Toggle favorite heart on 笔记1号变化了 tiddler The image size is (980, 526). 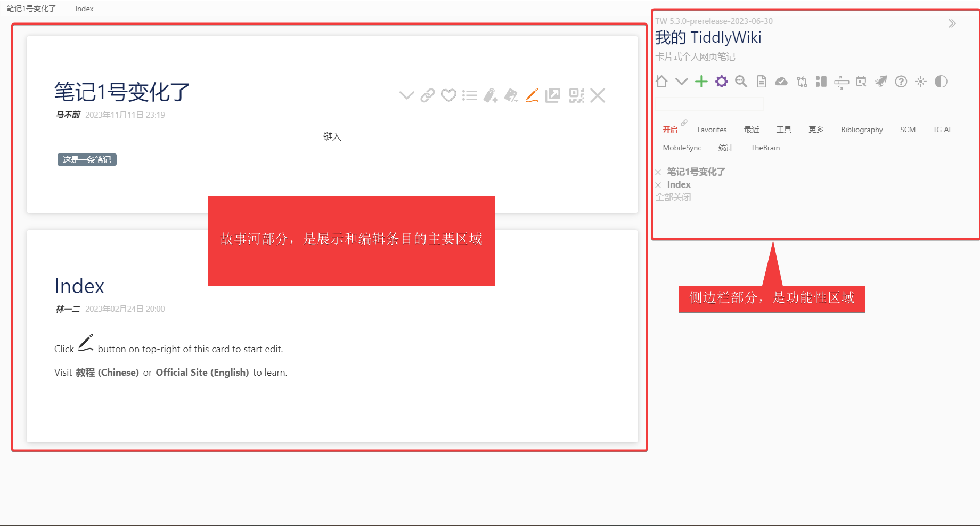point(449,95)
